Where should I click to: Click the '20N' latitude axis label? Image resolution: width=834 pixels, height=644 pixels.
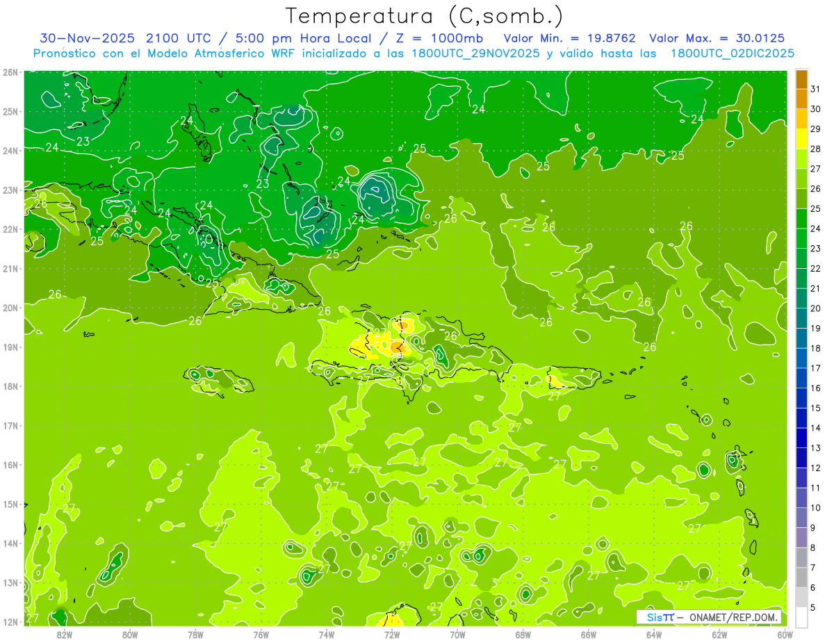click(10, 308)
